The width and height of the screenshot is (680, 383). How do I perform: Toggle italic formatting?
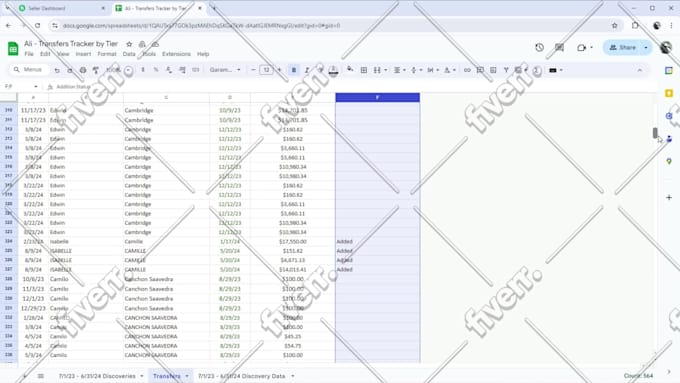[307, 70]
